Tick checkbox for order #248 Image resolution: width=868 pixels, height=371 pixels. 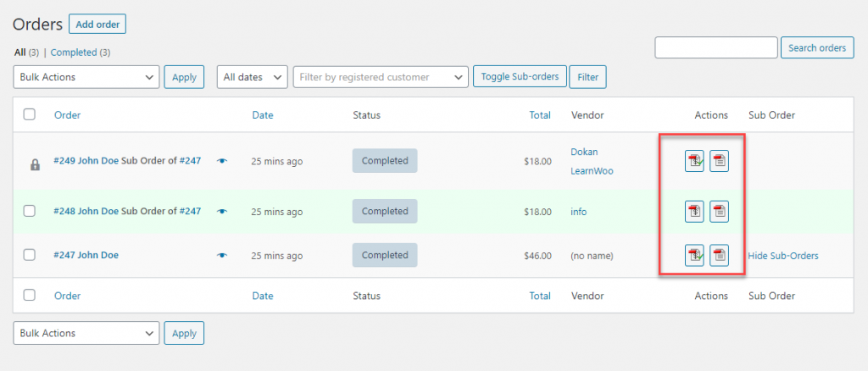click(x=30, y=211)
